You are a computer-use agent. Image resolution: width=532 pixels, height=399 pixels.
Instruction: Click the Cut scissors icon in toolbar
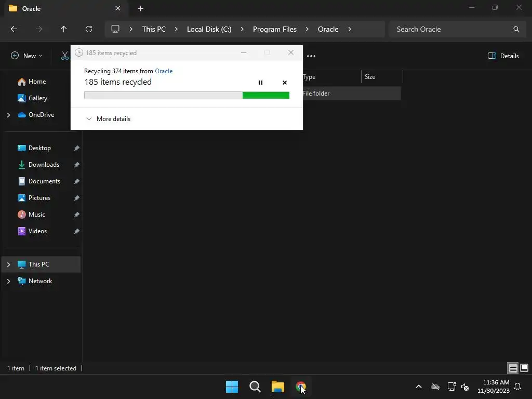[64, 56]
